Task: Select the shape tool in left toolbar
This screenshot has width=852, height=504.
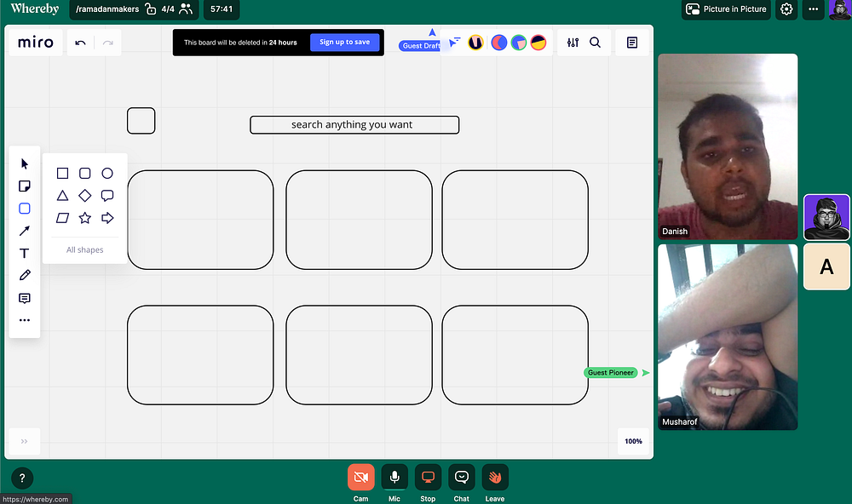Action: [x=25, y=209]
